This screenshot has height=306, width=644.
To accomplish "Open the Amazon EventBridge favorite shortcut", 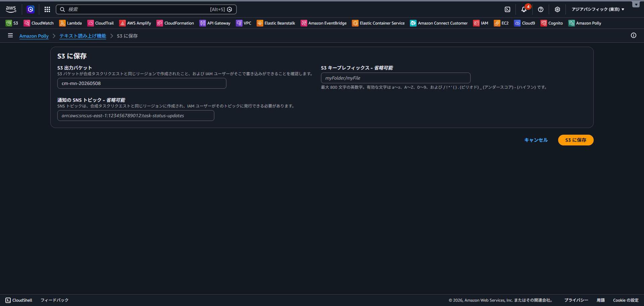I will pyautogui.click(x=324, y=23).
